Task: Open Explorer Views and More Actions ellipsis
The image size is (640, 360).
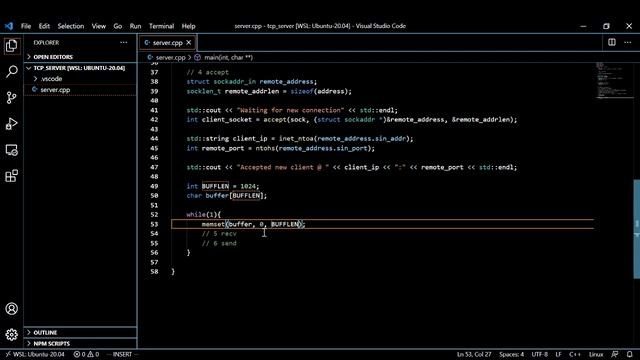Action: (124, 42)
